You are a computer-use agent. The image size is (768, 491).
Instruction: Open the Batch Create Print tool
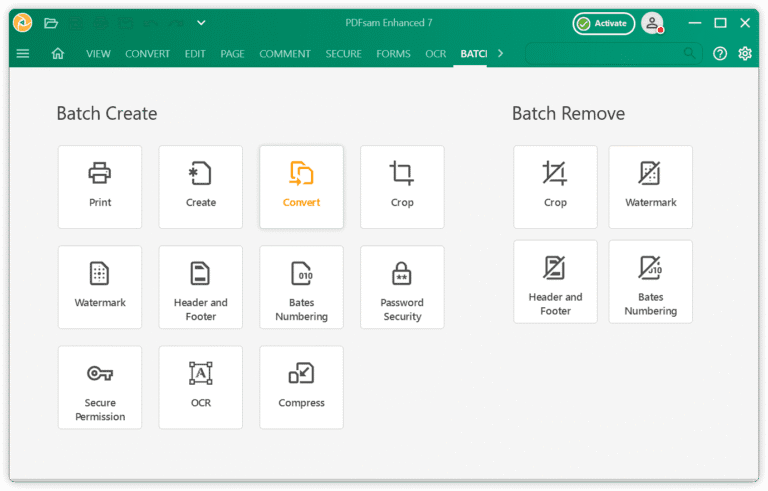(x=100, y=187)
